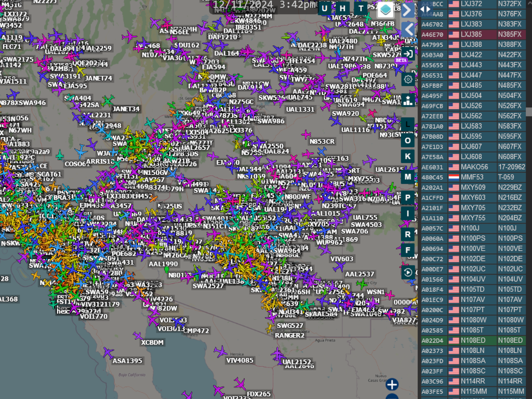Toggle the R random button
Image resolution: width=532 pixels, height=399 pixels.
[408, 234]
